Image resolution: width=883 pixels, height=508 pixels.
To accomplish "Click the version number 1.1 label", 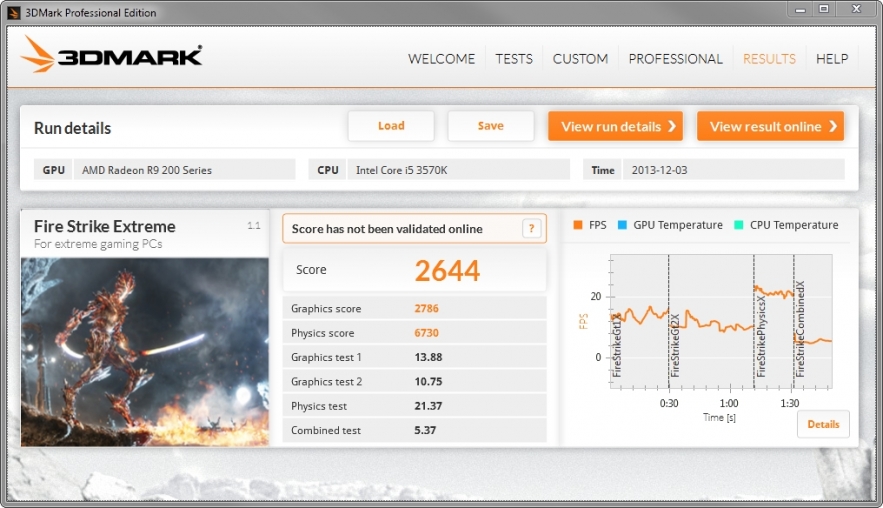I will pos(253,225).
